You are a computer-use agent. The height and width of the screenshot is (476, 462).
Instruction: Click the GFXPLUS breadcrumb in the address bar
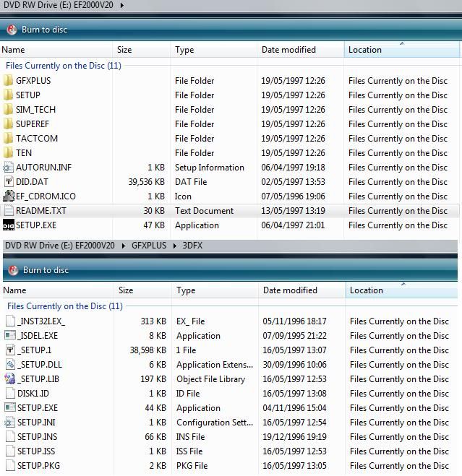click(x=148, y=246)
